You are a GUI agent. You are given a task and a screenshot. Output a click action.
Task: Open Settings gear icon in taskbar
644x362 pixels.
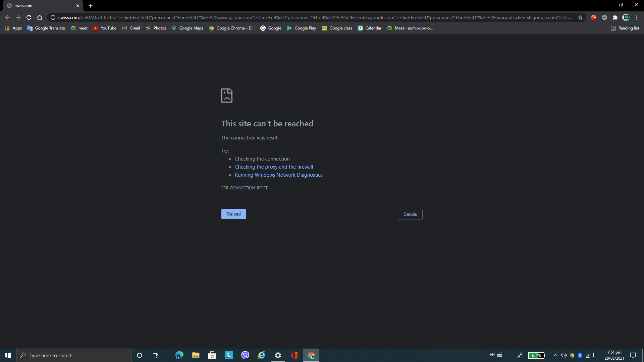click(278, 355)
